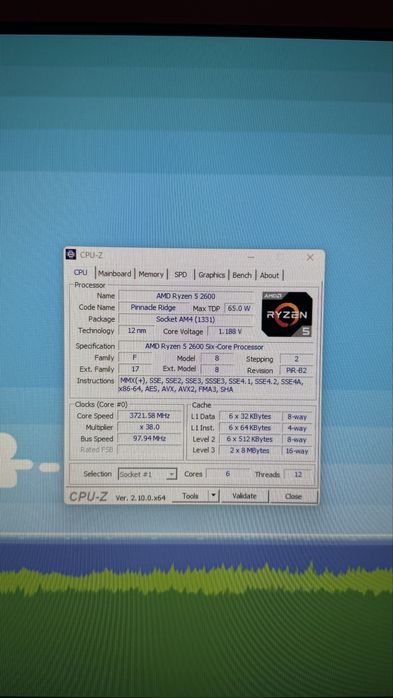Click the Specification field text

tap(204, 346)
